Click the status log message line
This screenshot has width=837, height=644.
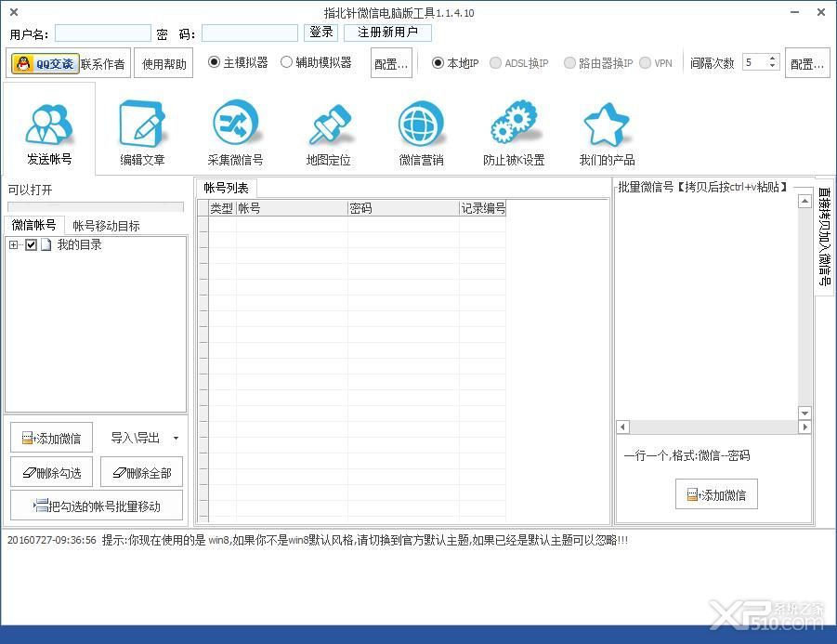(x=318, y=541)
